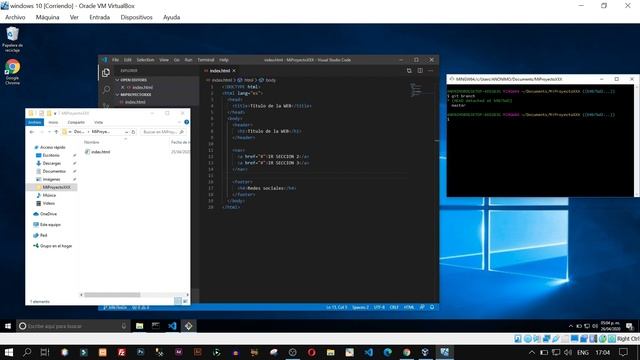Viewport: 640px width, 360px height.
Task: Close index.html under Open Editors with the X
Action: (122, 87)
